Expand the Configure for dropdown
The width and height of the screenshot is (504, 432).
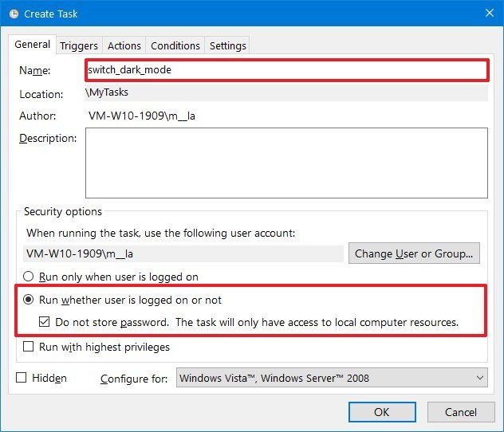331,378
